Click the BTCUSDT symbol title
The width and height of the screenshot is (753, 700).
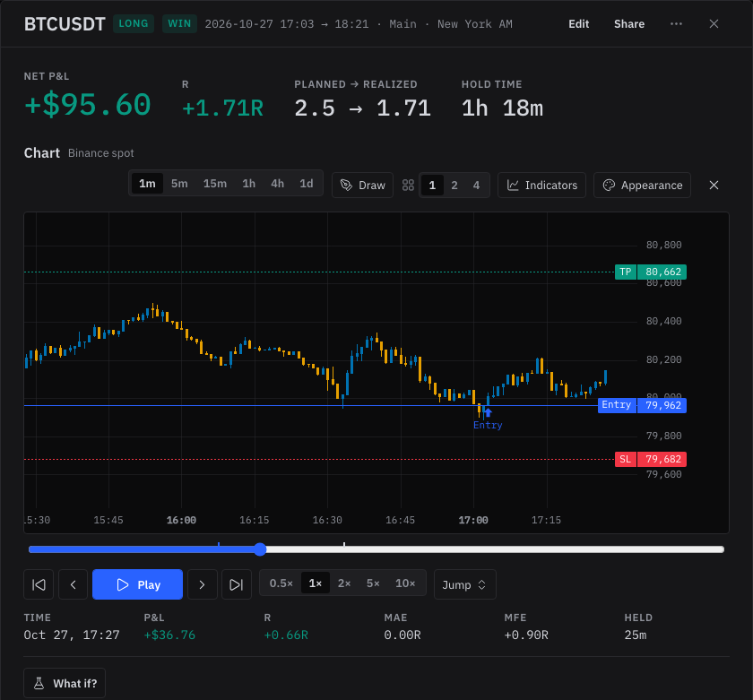tap(65, 24)
